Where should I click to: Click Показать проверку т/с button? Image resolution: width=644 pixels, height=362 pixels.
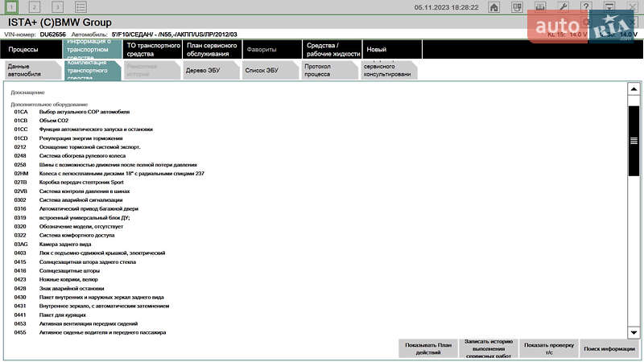pos(548,348)
